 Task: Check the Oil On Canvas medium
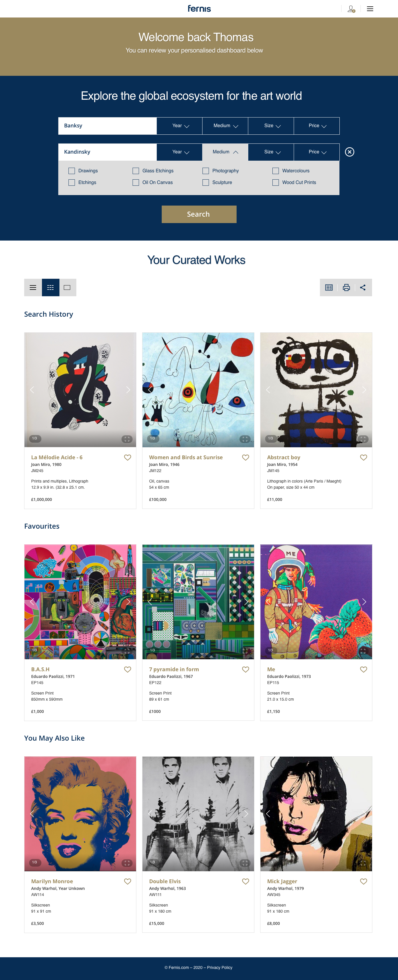click(136, 183)
